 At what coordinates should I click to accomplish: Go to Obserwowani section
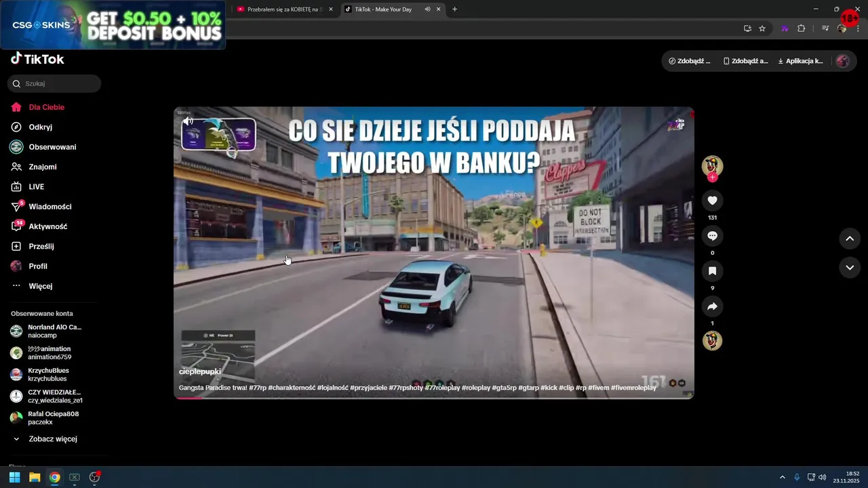[52, 147]
